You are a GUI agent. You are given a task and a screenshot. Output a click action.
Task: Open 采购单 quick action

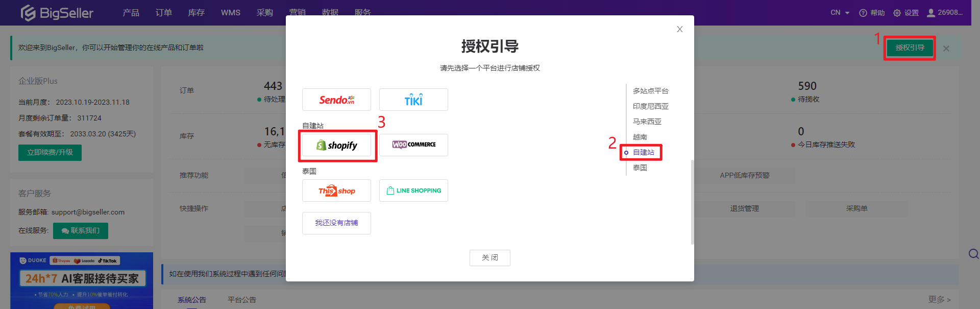856,208
